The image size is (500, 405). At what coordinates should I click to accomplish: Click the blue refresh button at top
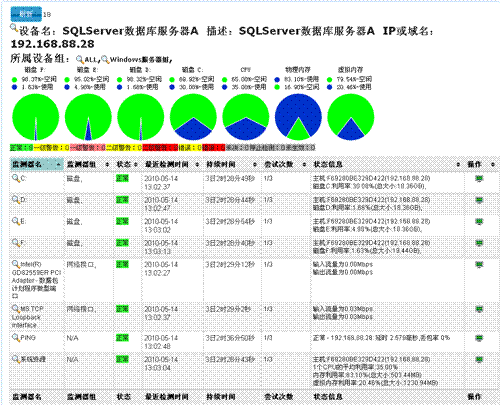[x=26, y=14]
